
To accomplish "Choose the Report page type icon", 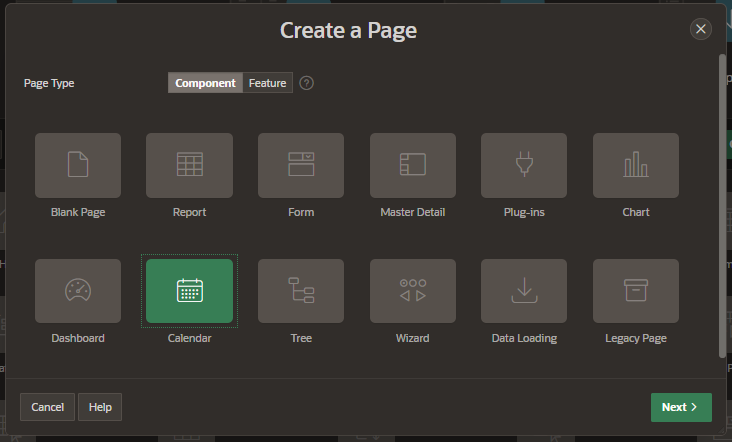I will coord(190,165).
